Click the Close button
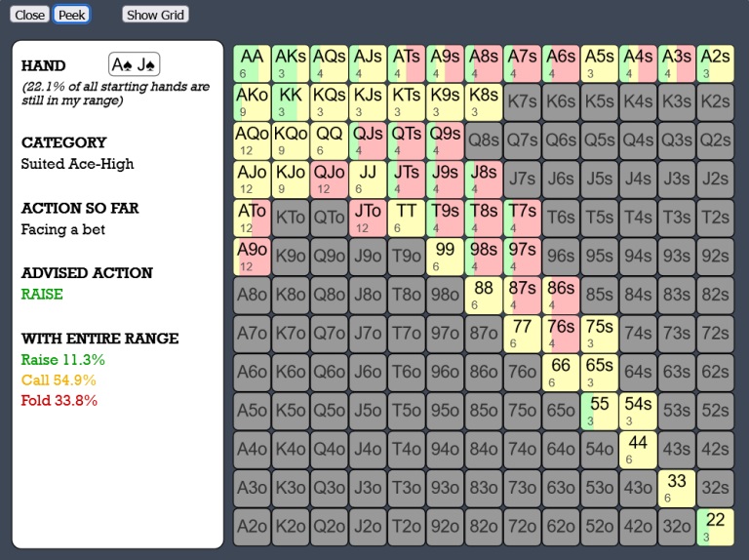 coord(29,15)
